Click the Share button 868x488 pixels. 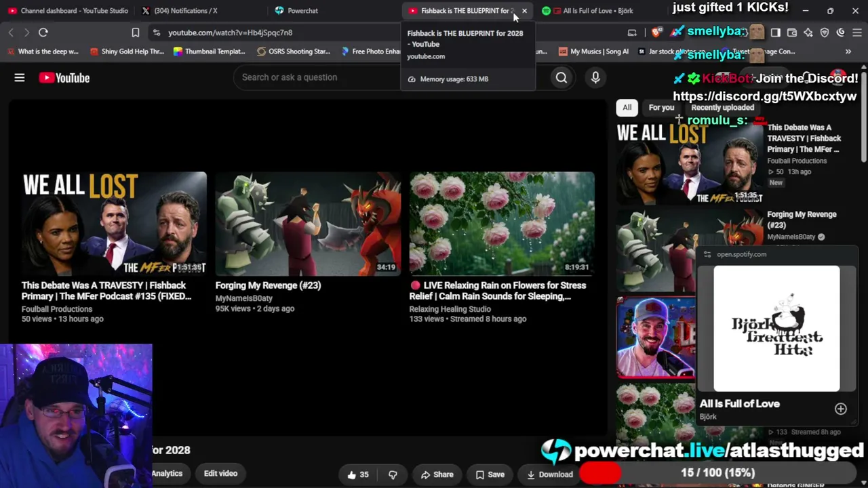click(x=437, y=474)
